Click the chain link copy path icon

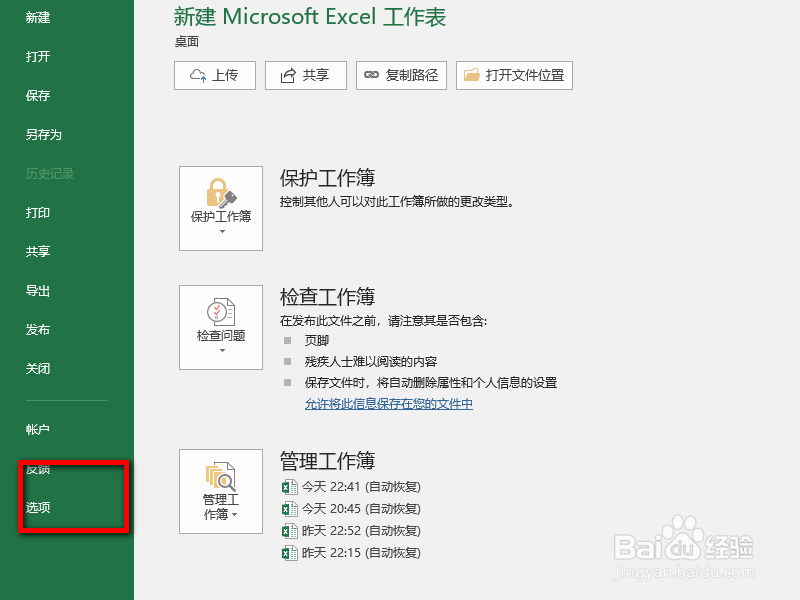pos(371,75)
